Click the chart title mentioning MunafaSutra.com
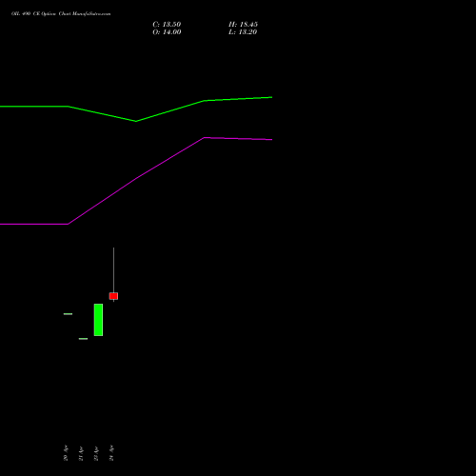 61,14
